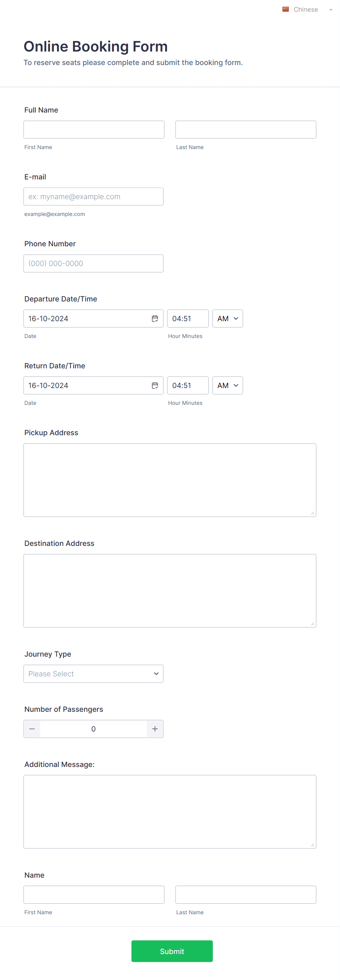Open the departure AM/PM dropdown
Viewport: 340px width, 980px height.
pyautogui.click(x=228, y=318)
